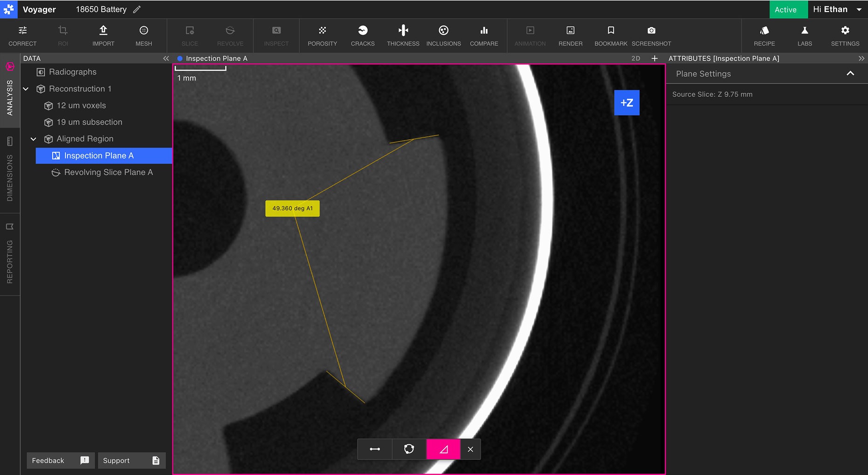Viewport: 868px width, 475px height.
Task: Click the +Z orientation button
Action: 627,102
